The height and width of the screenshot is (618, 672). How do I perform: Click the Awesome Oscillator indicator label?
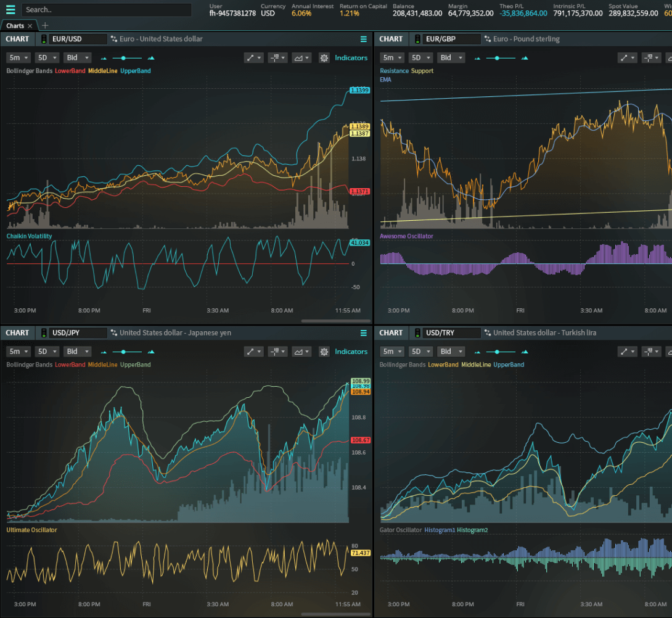[406, 236]
